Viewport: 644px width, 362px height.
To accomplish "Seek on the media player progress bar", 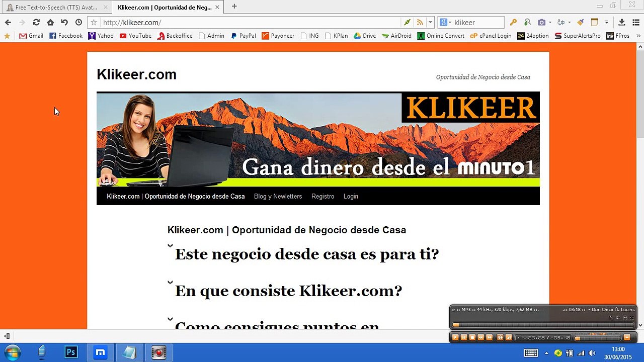I will 543,325.
